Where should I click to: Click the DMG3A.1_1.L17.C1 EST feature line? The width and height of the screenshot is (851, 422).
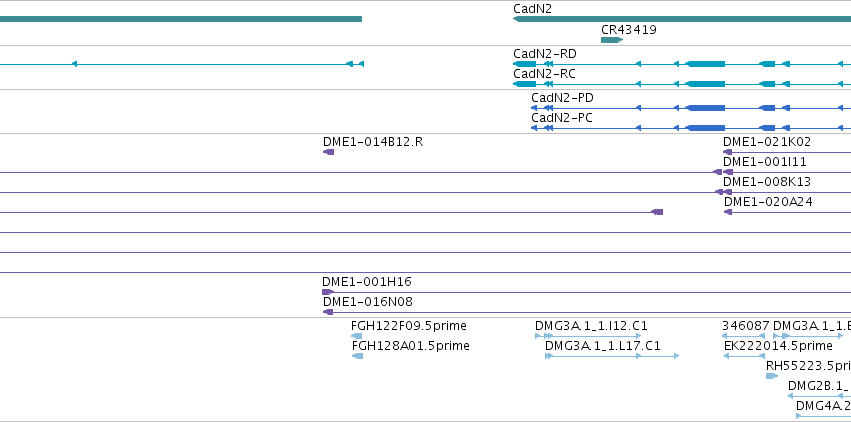click(612, 356)
